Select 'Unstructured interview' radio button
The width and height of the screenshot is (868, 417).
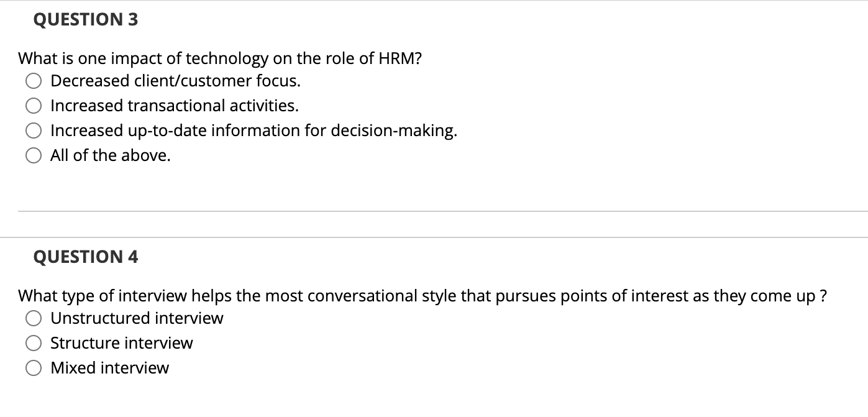click(x=32, y=318)
